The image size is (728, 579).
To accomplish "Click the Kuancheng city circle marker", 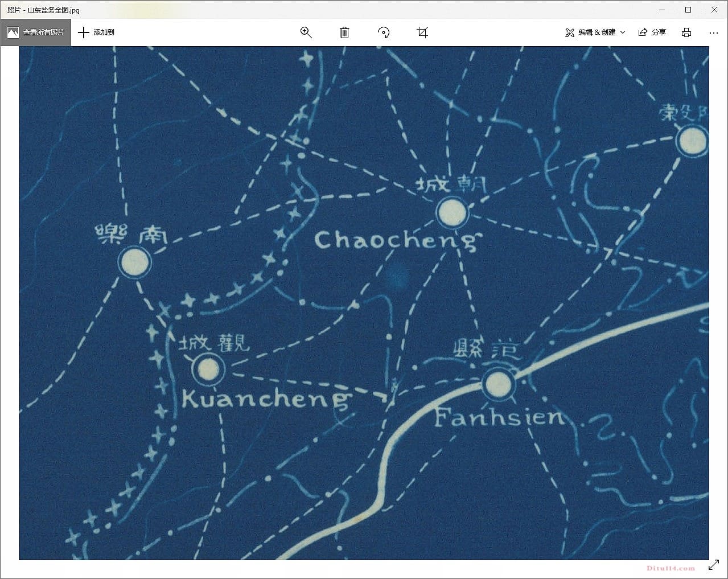I will pos(208,369).
